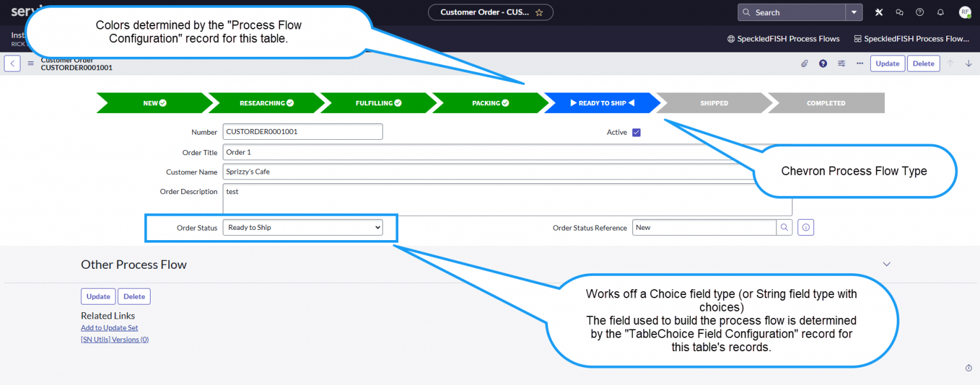
Task: Expand the search bar dropdown arrow
Action: [x=853, y=12]
